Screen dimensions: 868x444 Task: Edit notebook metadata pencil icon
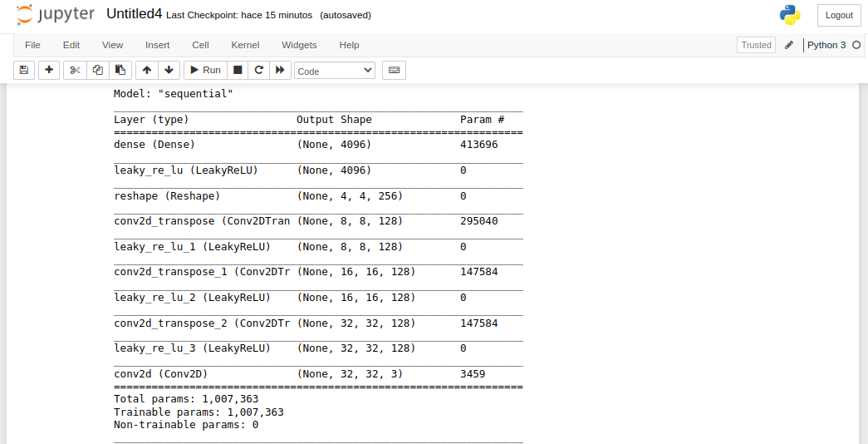coord(789,45)
